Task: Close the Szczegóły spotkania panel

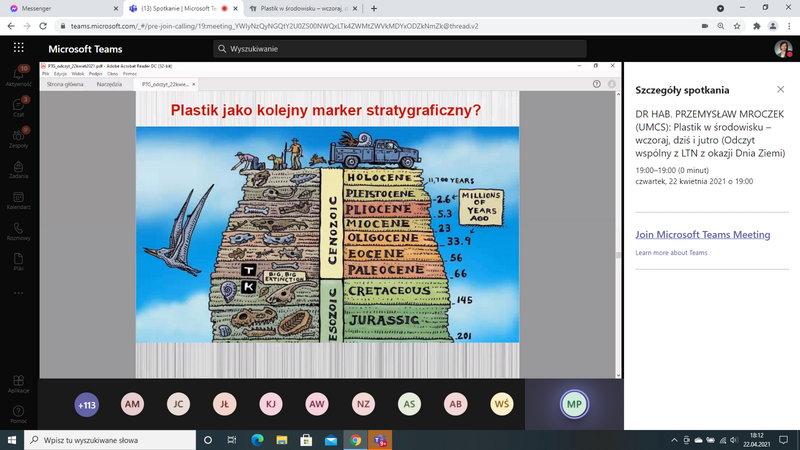Action: coord(781,89)
